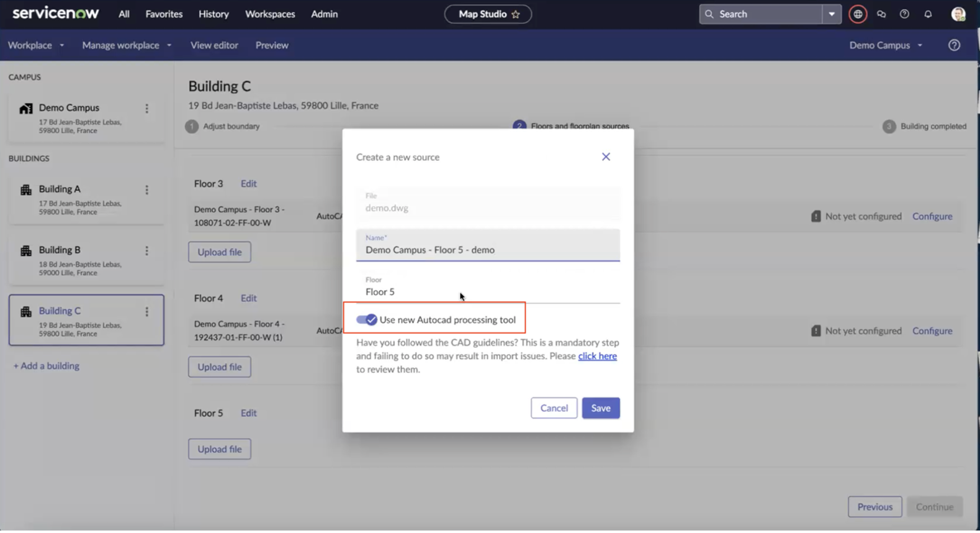
Task: Click the help icon next to Demo Campus
Action: click(954, 45)
